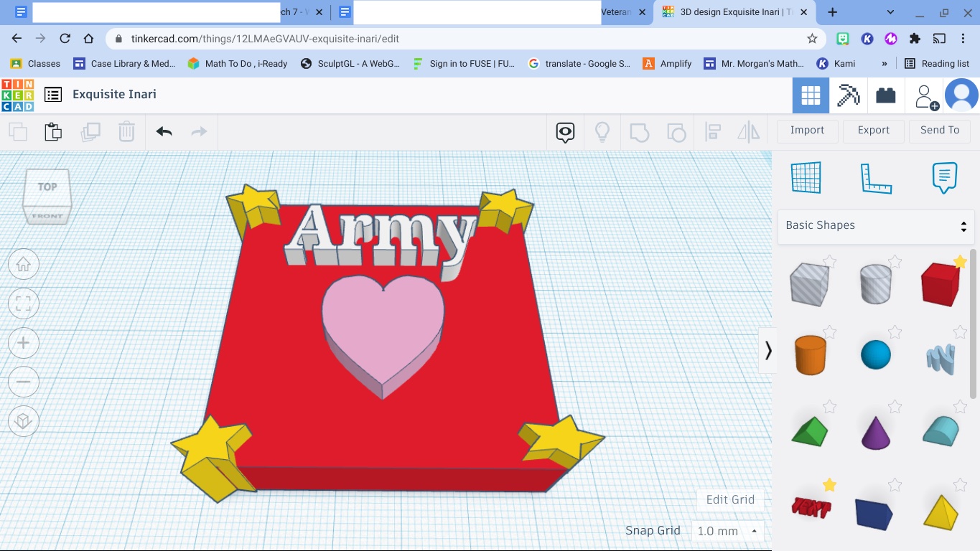Select the Ruler tool
The width and height of the screenshot is (980, 551).
tap(876, 178)
